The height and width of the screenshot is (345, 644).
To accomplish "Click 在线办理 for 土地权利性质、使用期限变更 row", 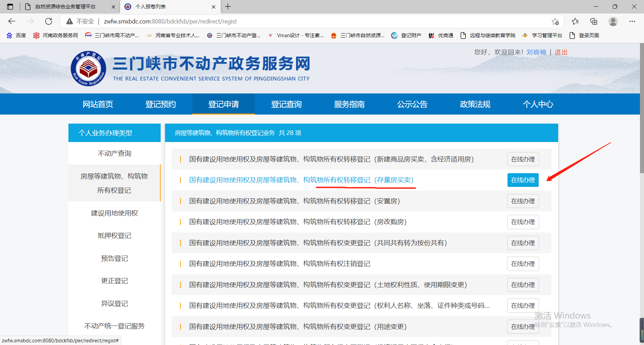I will [x=523, y=285].
